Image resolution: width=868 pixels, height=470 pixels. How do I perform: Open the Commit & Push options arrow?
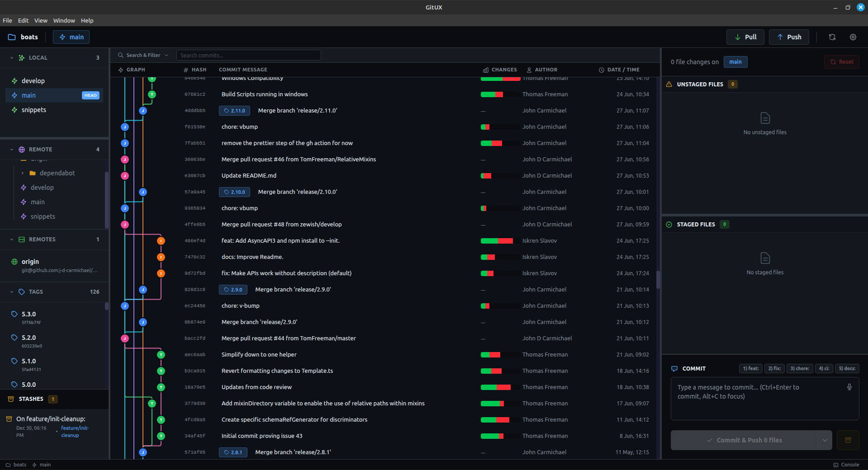(824, 440)
